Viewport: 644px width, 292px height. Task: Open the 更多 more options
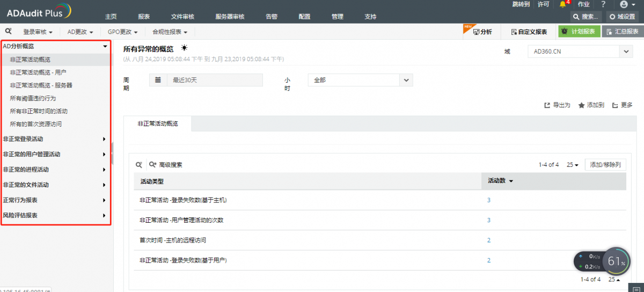coord(623,105)
